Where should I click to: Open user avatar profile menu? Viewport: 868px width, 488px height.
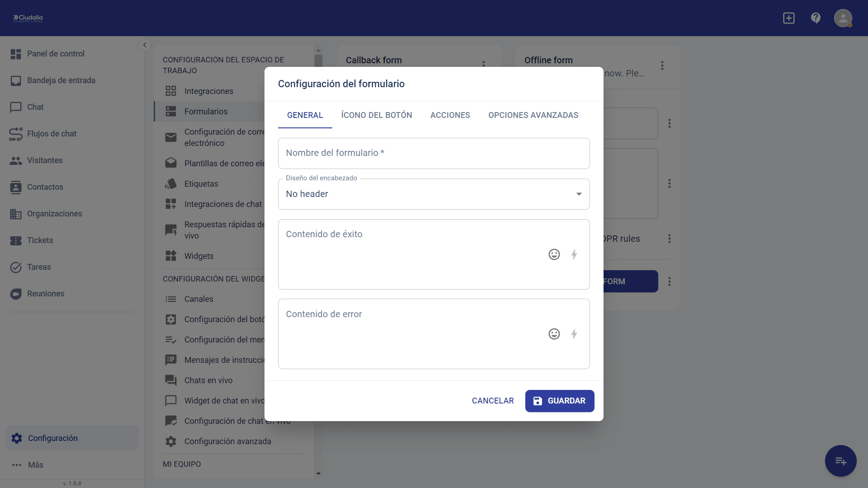(843, 18)
